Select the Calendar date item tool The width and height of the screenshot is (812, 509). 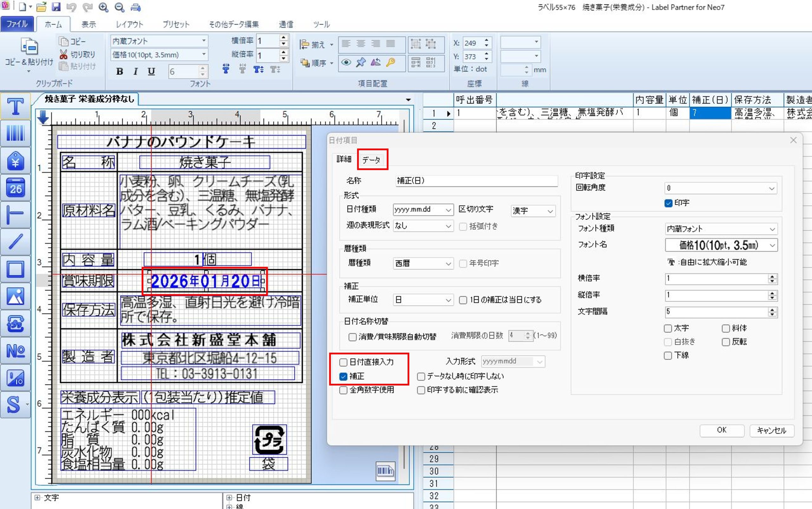click(x=15, y=188)
